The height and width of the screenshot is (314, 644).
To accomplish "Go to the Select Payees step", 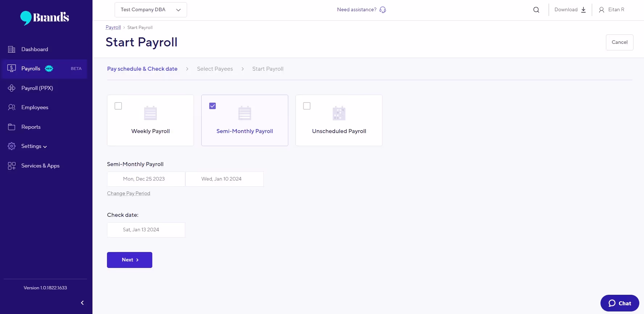I will [x=215, y=69].
